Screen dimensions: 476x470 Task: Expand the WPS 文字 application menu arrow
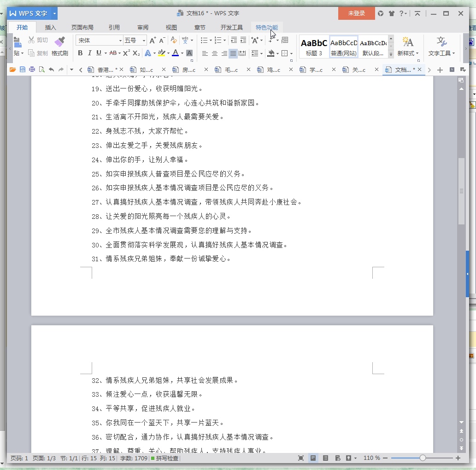[55, 13]
